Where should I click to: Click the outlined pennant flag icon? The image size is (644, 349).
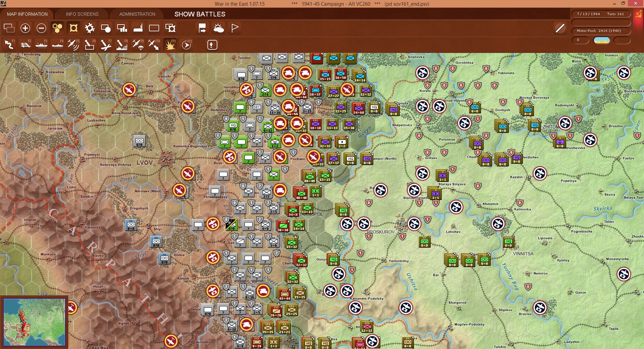[x=235, y=28]
